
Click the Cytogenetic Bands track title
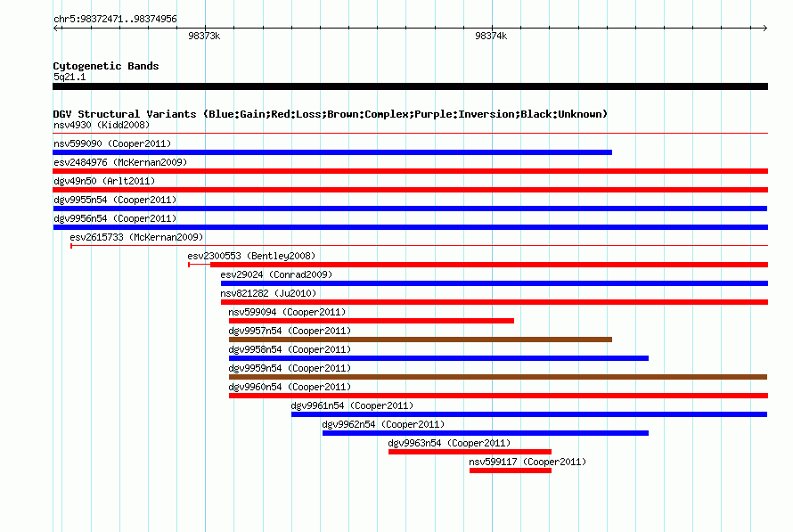106,66
